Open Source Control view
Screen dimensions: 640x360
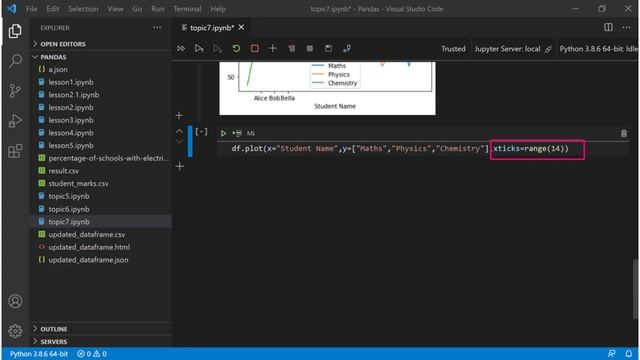click(x=15, y=91)
